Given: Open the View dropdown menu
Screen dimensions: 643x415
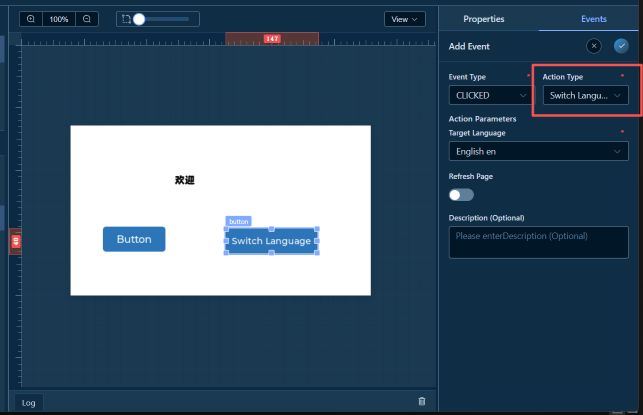Looking at the screenshot, I should point(405,19).
